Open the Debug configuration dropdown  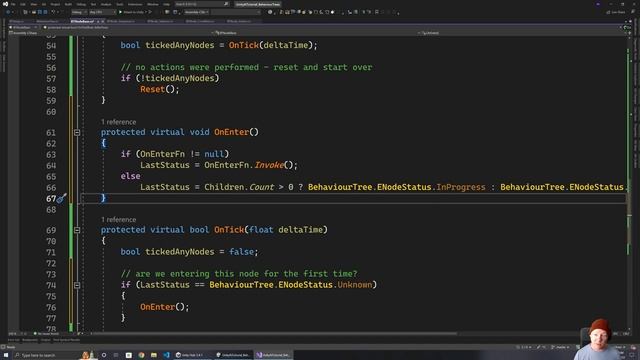[79, 12]
